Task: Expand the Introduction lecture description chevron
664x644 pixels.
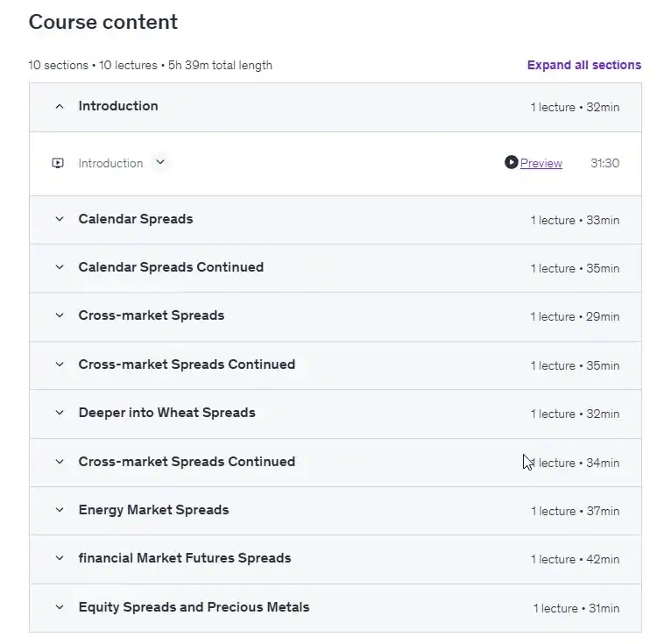Action: [160, 162]
